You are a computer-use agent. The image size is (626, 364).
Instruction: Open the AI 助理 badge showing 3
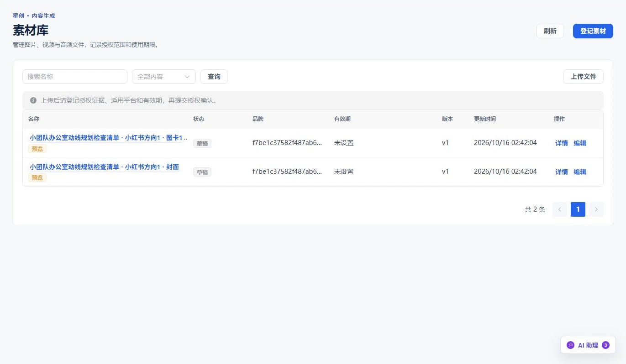click(x=605, y=345)
